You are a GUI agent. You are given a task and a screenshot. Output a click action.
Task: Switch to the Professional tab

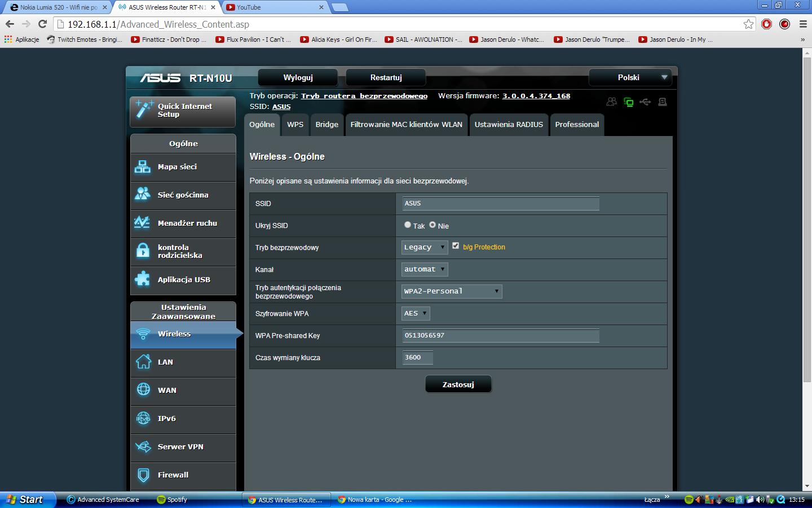pyautogui.click(x=577, y=125)
